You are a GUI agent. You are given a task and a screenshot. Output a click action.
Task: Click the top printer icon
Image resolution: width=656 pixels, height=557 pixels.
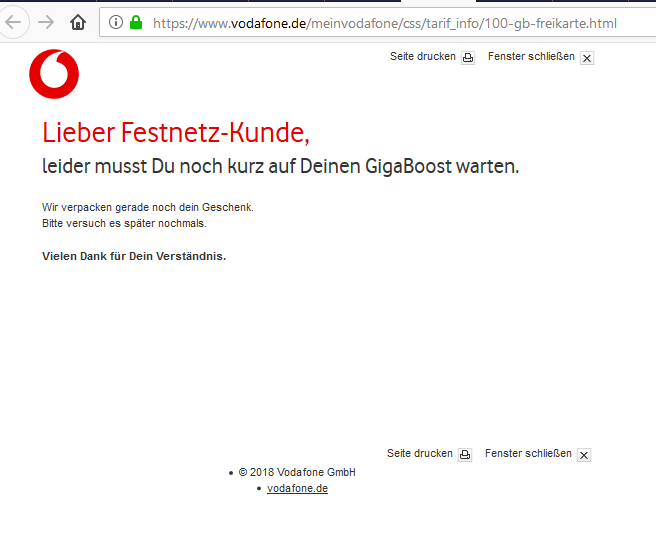pos(468,58)
